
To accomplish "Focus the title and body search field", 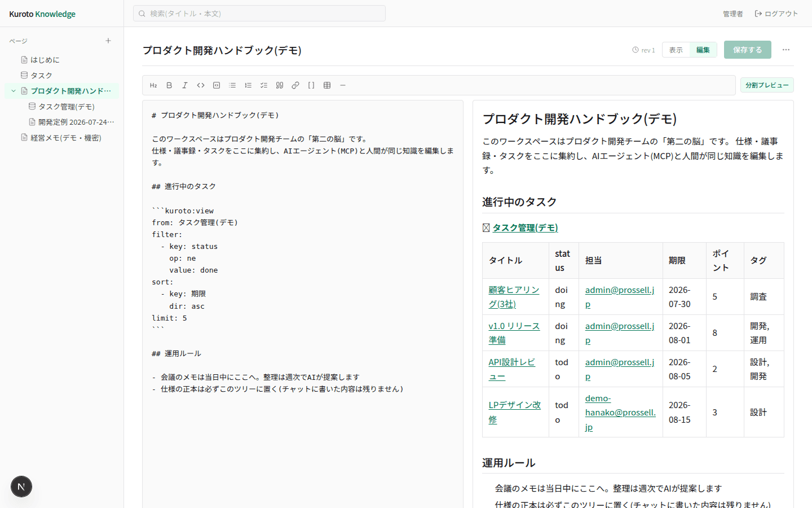I will click(x=259, y=14).
